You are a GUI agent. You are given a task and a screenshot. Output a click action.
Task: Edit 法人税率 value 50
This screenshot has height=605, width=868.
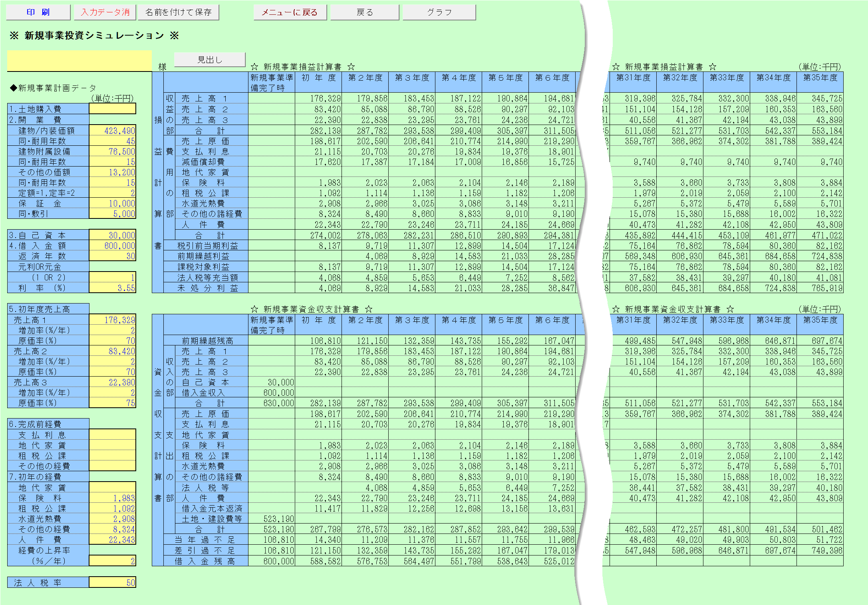tap(112, 582)
